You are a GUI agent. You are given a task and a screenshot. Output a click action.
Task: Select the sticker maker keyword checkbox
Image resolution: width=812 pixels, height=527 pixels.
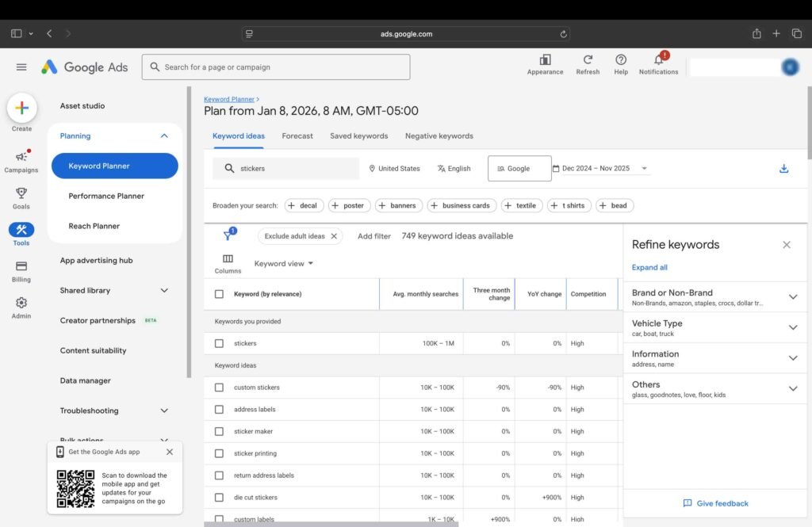(x=220, y=432)
